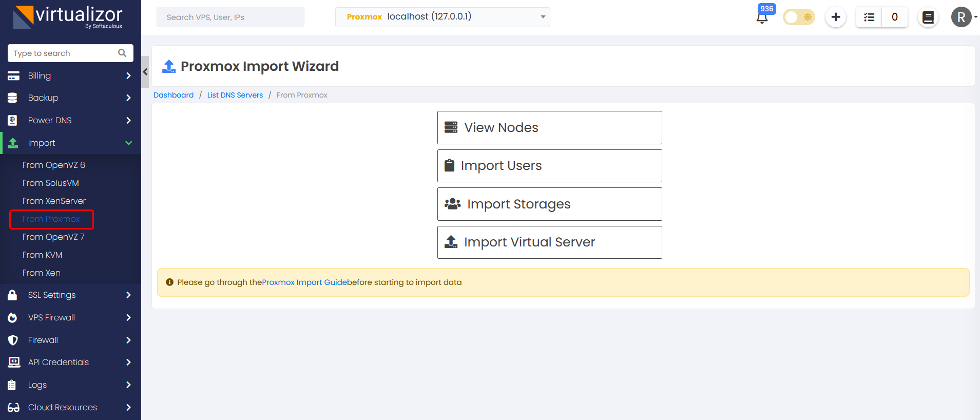This screenshot has width=980, height=420.
Task: Click the Proxmox Import Wizard title icon
Action: click(169, 66)
